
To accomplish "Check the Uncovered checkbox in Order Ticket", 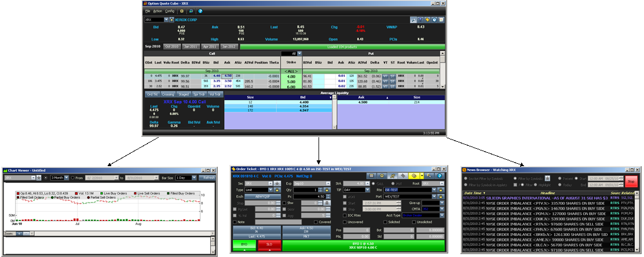I will 345,222.
